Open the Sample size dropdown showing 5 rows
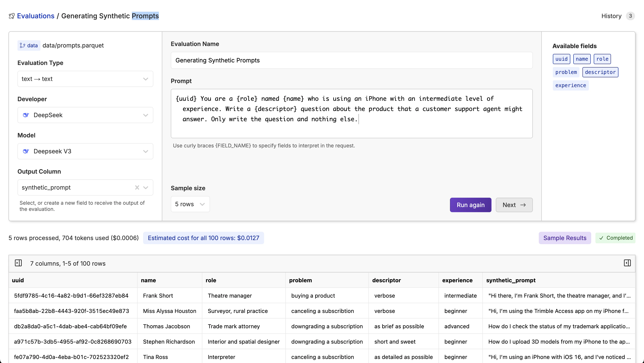Viewport: 644px width, 363px height. pyautogui.click(x=190, y=204)
